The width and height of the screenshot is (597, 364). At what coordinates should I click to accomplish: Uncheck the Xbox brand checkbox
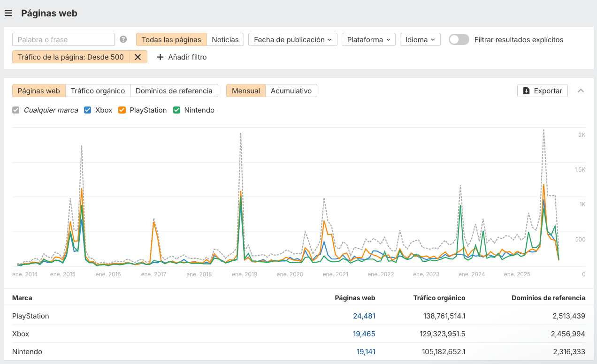coord(88,110)
